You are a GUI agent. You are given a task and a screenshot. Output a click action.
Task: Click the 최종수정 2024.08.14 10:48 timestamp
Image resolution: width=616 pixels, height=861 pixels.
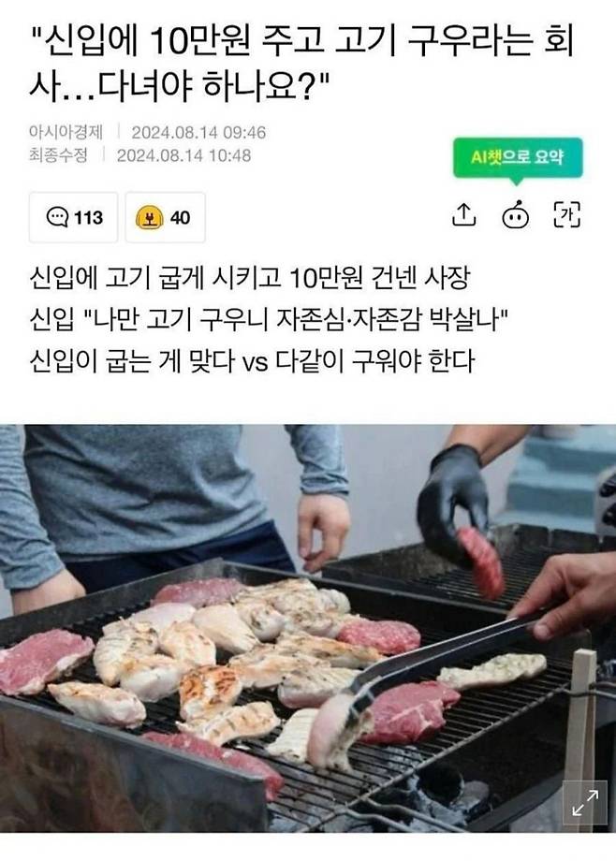[x=140, y=155]
